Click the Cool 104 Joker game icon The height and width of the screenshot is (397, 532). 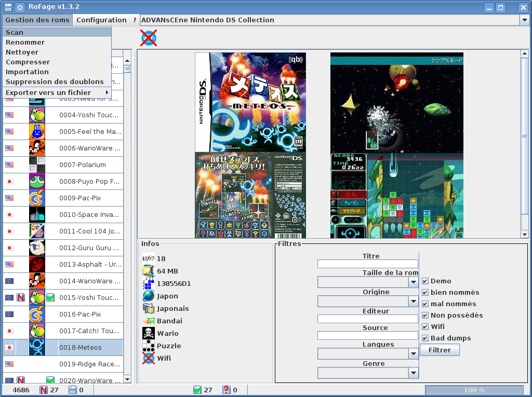[37, 231]
